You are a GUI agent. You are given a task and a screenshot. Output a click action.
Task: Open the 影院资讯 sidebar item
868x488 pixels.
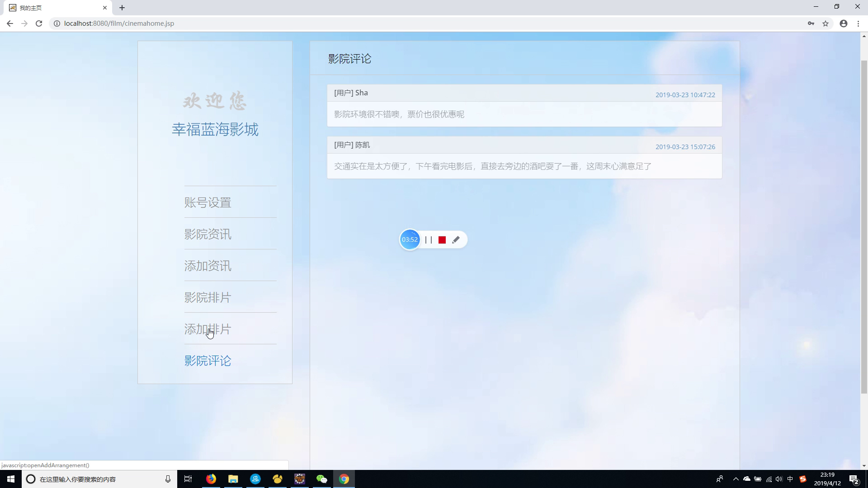[208, 234]
